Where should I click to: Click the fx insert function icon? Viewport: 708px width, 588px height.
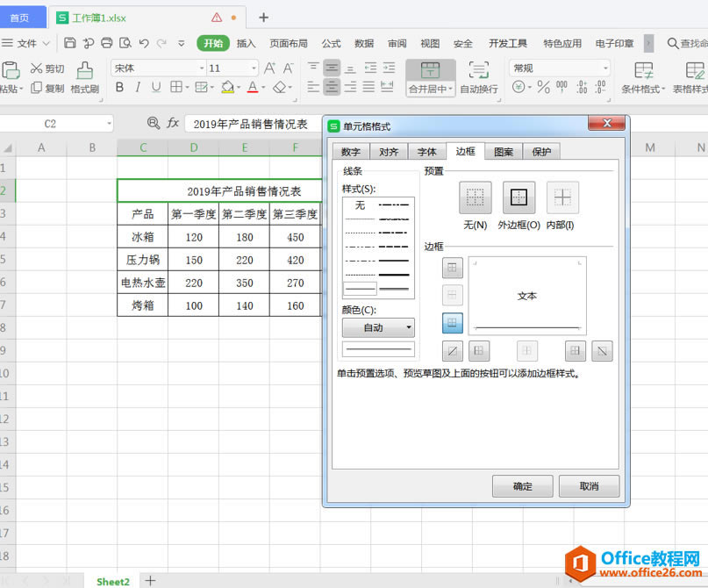coord(173,123)
